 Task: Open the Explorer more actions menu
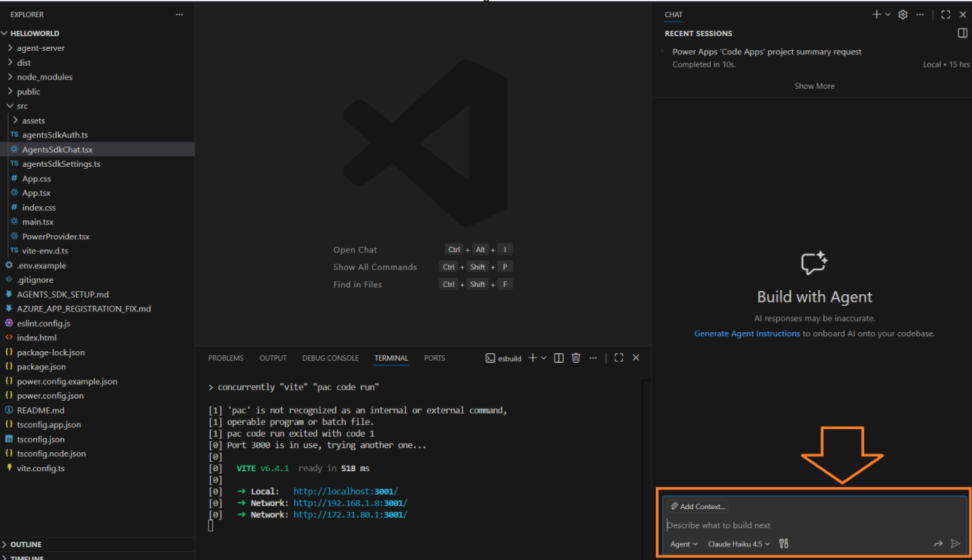click(179, 14)
